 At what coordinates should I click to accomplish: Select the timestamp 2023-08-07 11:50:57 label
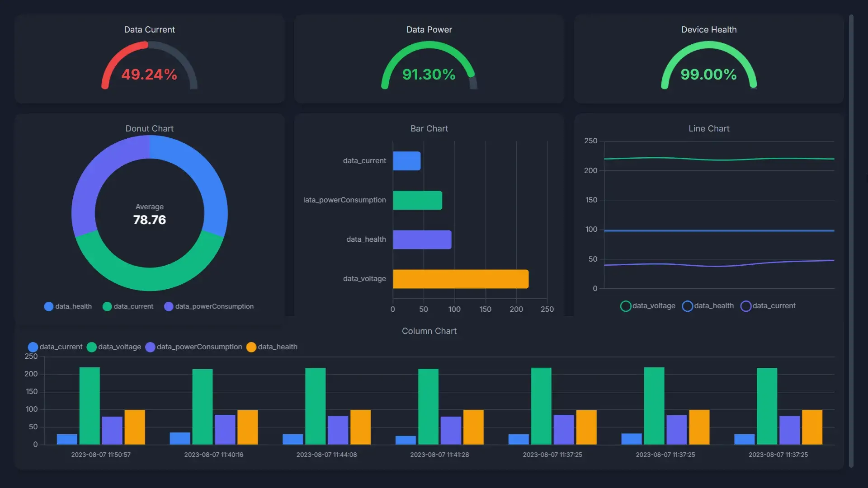100,455
